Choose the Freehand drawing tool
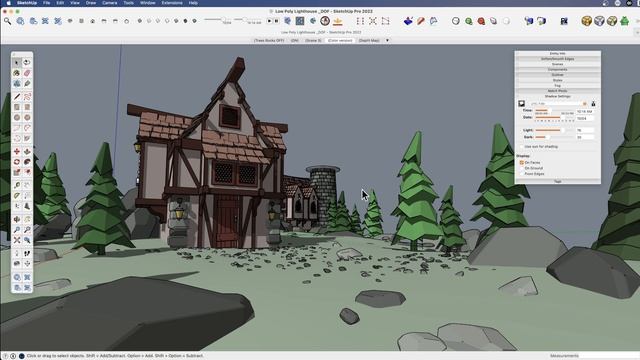Screen dimensions: 640x360 pyautogui.click(x=27, y=97)
